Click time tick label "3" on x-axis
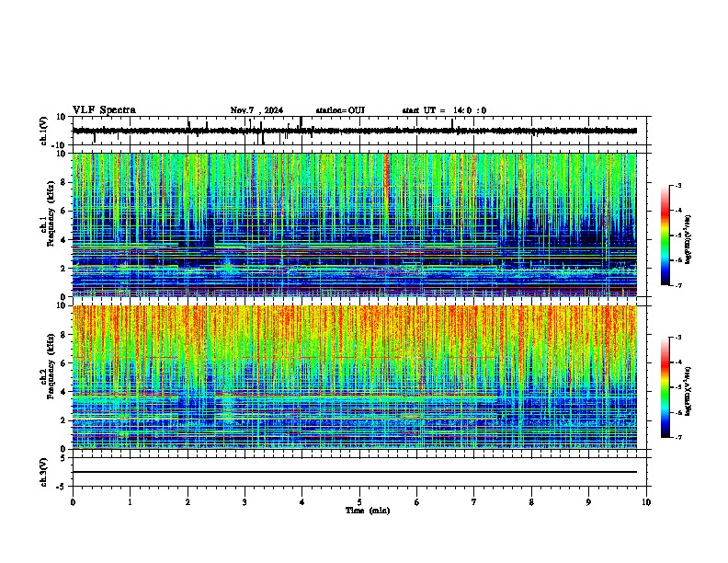This screenshot has width=728, height=563. (x=245, y=502)
